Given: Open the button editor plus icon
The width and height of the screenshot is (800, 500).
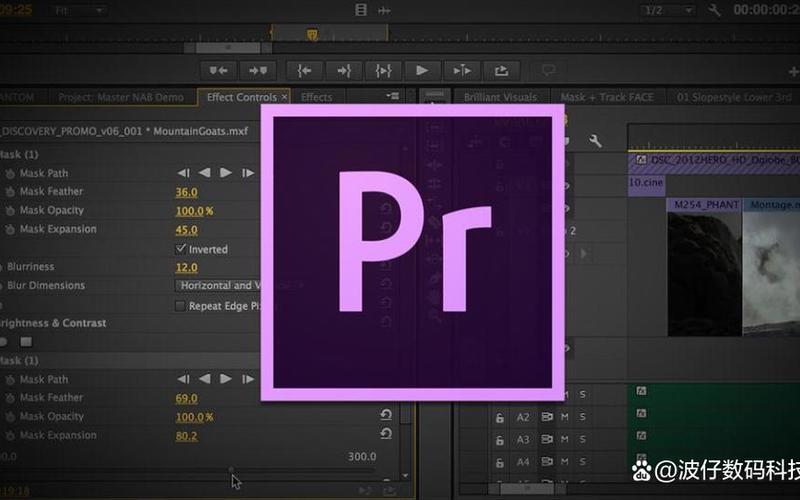Looking at the screenshot, I should [793, 72].
